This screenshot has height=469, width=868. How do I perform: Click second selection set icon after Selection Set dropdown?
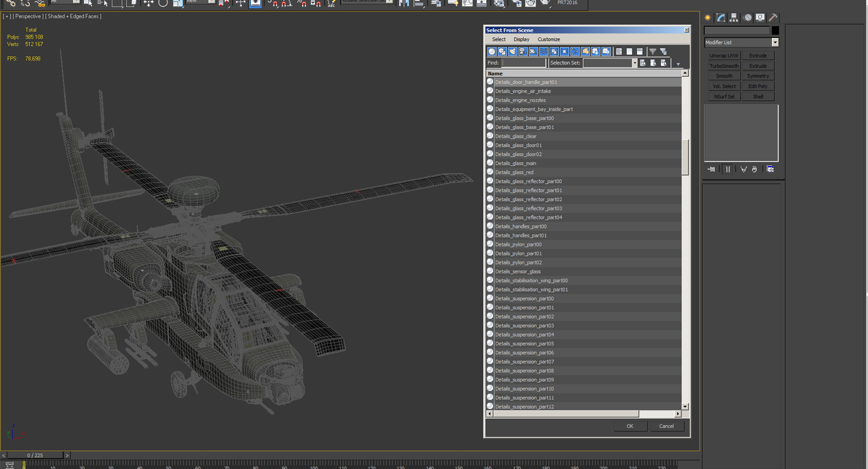tap(654, 63)
